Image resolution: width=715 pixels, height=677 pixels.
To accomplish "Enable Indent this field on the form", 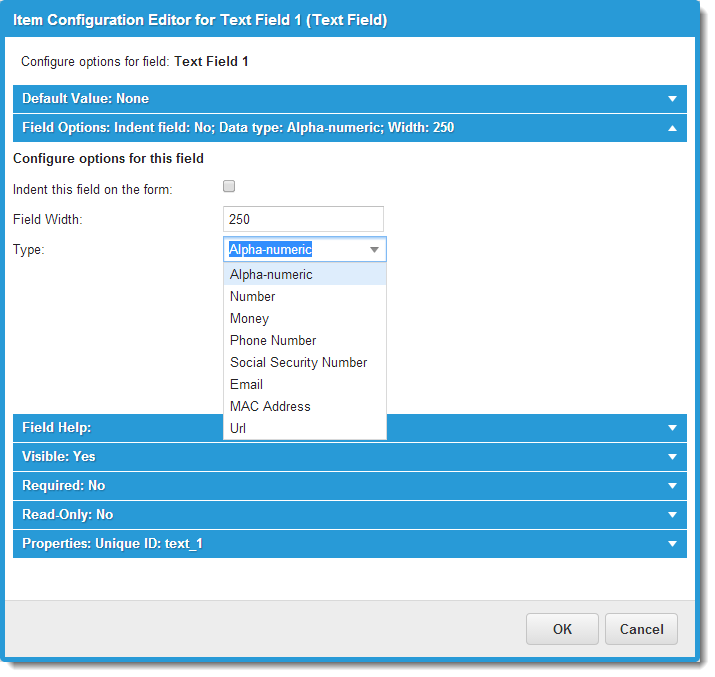I will coord(229,187).
